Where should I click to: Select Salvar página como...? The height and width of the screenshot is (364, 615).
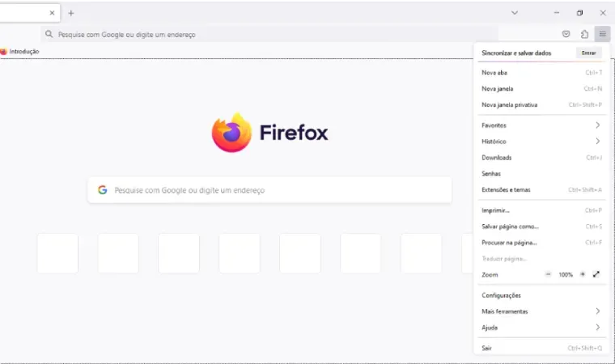pyautogui.click(x=541, y=226)
